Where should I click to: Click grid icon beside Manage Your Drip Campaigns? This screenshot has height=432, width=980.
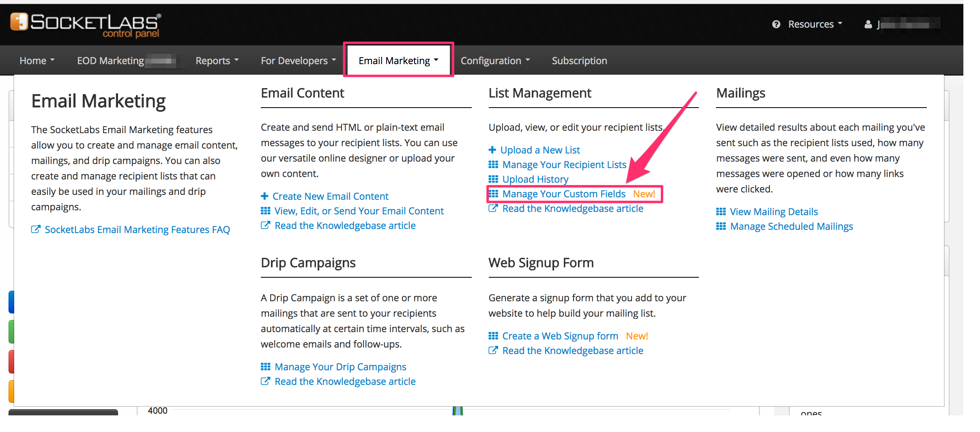(265, 367)
